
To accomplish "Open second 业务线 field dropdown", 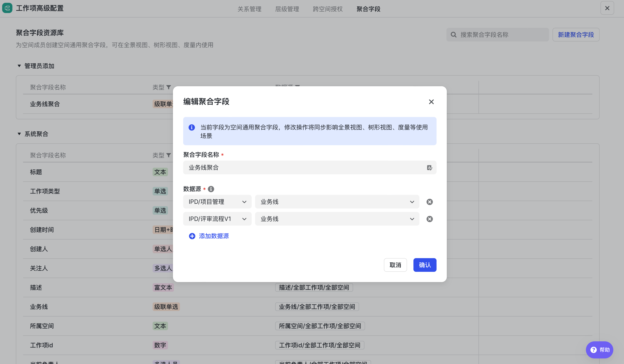I will tap(337, 219).
